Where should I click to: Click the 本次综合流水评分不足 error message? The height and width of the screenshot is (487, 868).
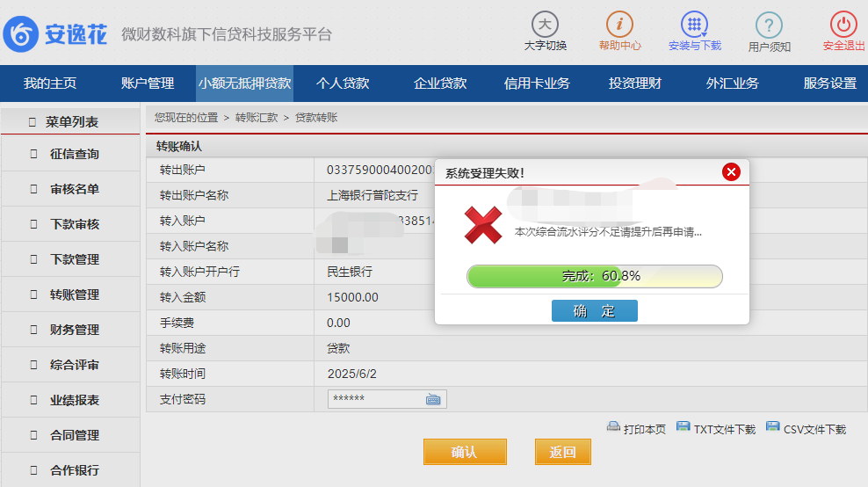click(608, 232)
